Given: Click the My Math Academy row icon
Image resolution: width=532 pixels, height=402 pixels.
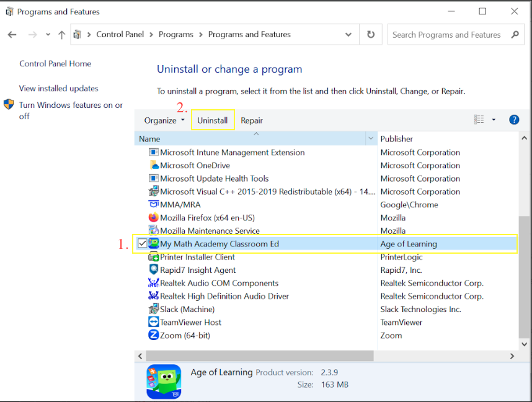Looking at the screenshot, I should tap(154, 243).
